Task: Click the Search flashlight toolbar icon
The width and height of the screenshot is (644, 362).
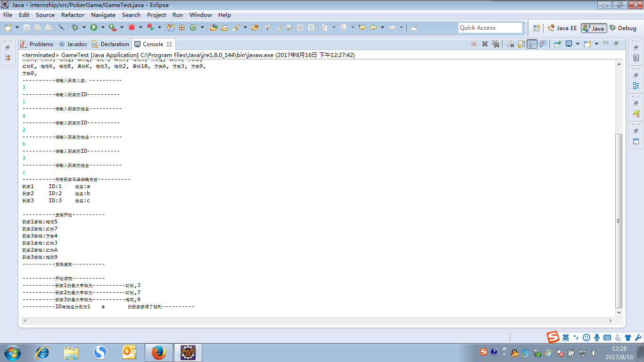Action: click(x=236, y=28)
